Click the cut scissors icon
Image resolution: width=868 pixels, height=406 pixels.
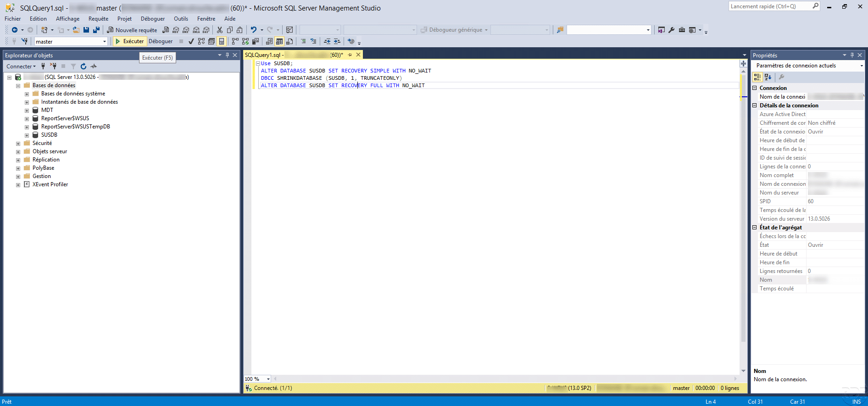[220, 30]
